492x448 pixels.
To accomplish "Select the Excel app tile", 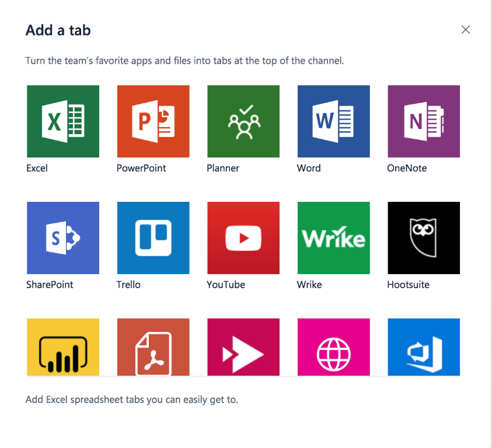I will point(63,121).
